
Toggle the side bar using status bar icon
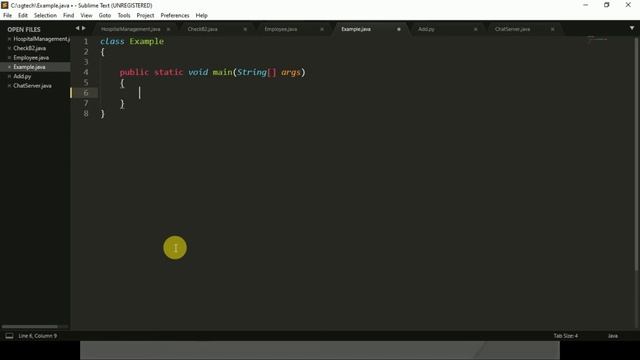(x=9, y=336)
